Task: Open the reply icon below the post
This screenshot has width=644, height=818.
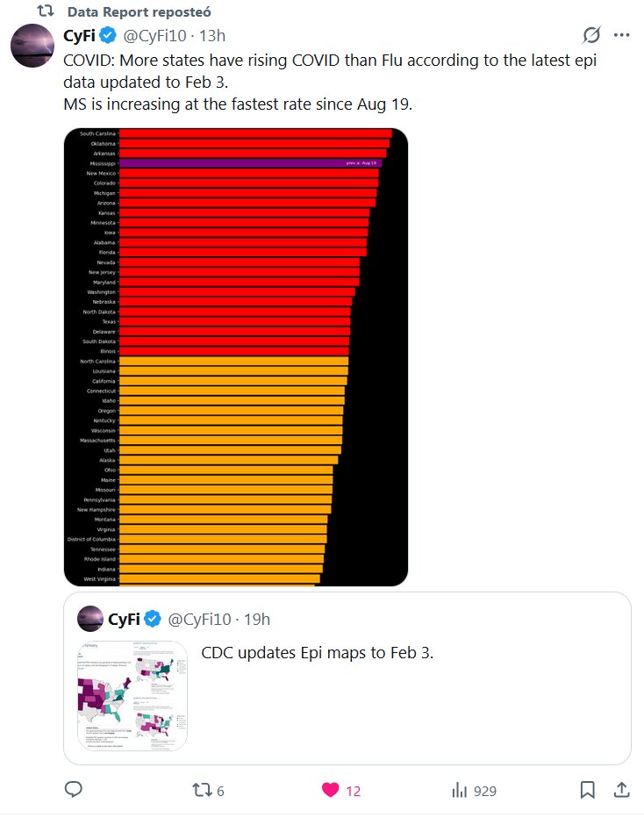Action: 74,790
